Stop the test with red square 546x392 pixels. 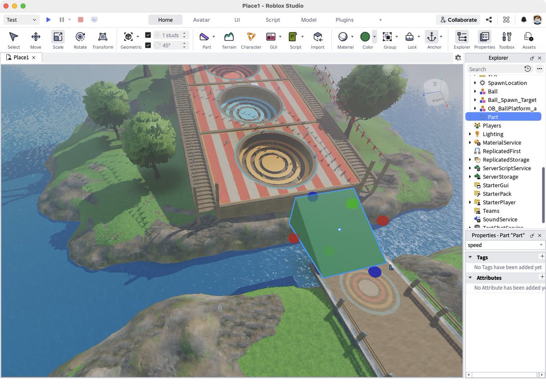81,20
